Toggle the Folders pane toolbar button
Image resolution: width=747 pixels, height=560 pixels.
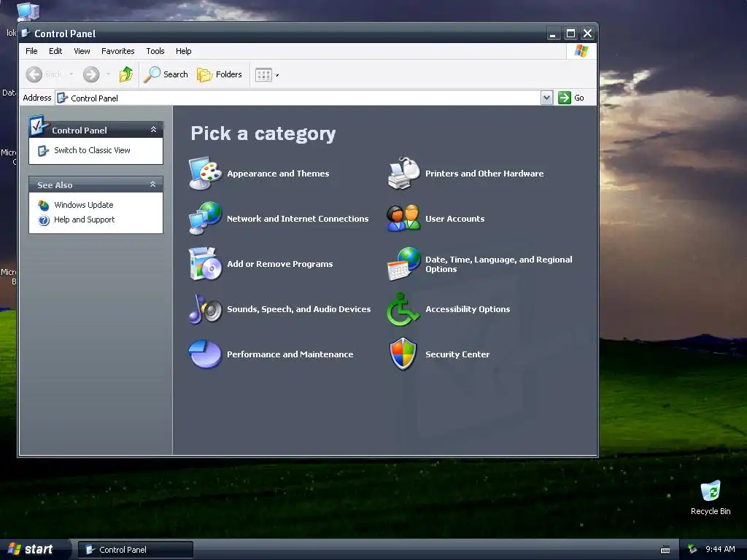[x=220, y=74]
